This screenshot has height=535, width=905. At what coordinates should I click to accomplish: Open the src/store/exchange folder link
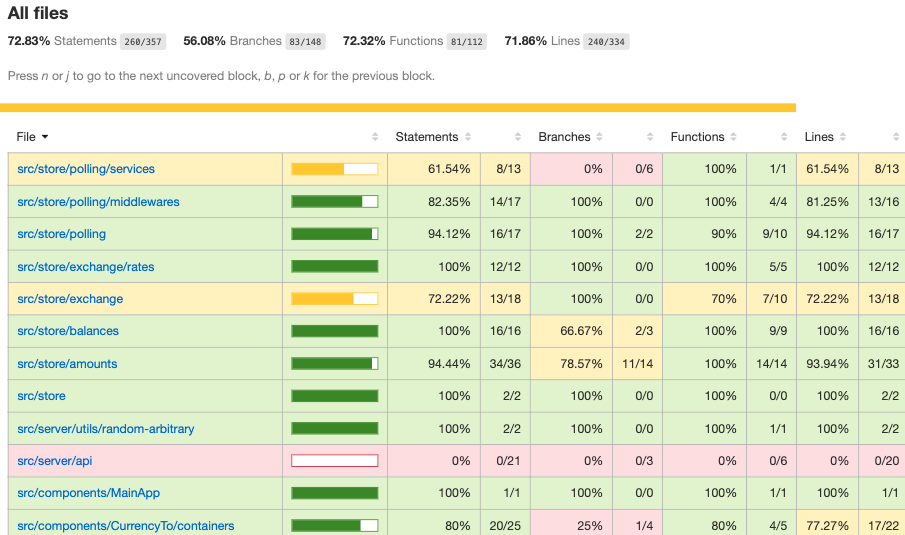(x=70, y=299)
